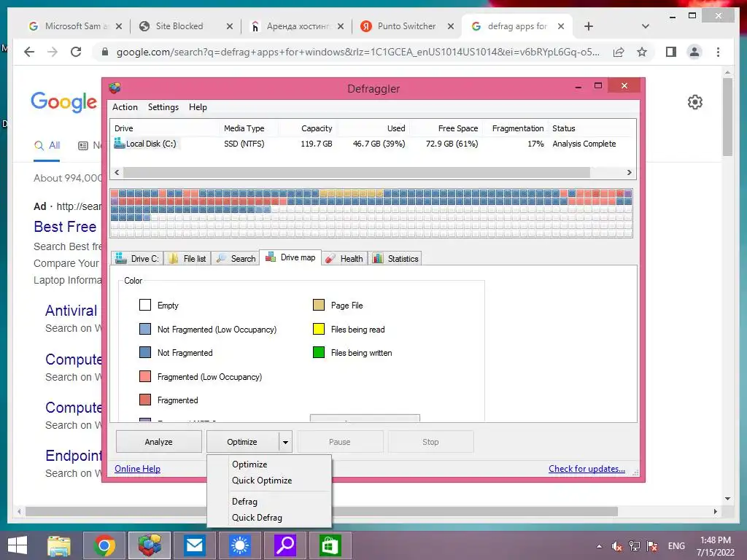Viewport: 747px width, 560px height.
Task: Open a new Chrome tab
Action: click(x=589, y=26)
